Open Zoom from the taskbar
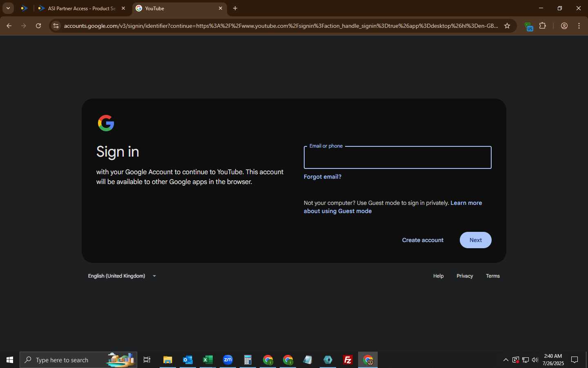 tap(227, 360)
